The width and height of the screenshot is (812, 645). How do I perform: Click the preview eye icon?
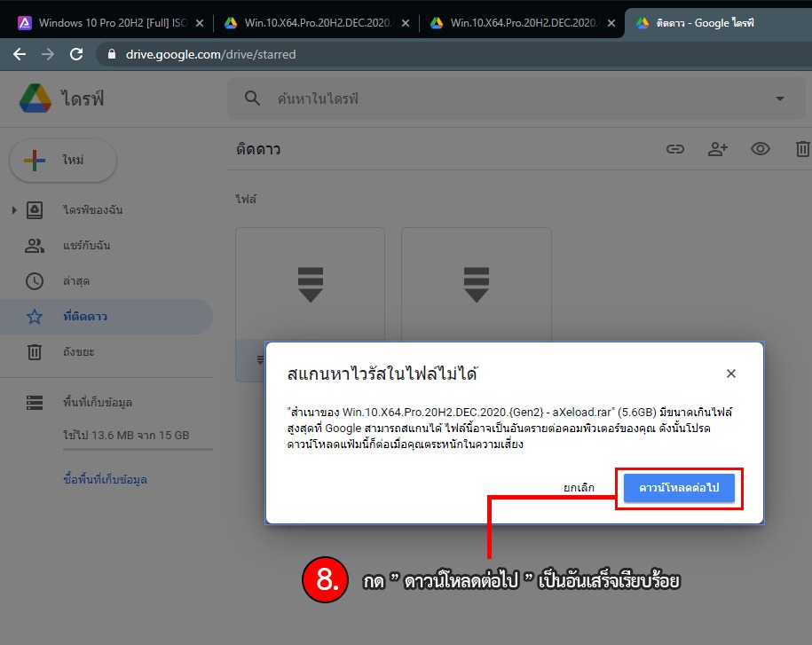[761, 150]
